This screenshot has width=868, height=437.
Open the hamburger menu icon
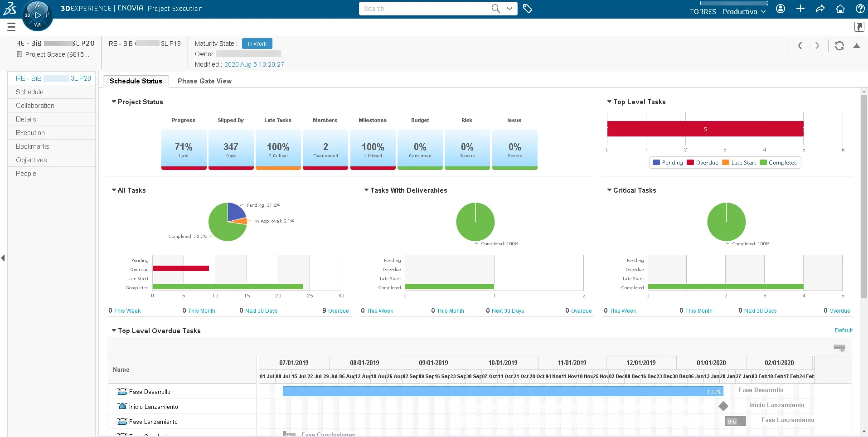coord(11,27)
